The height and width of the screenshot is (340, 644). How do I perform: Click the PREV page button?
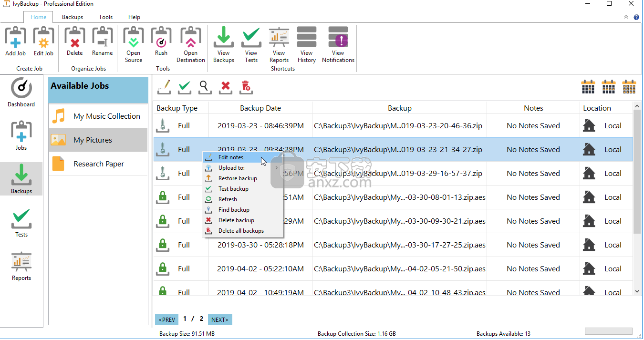click(x=167, y=319)
